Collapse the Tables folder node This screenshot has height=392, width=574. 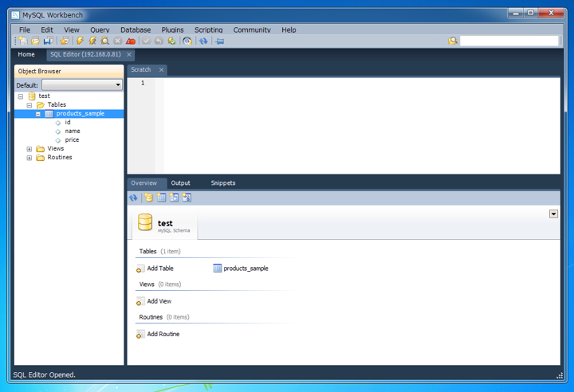pyautogui.click(x=29, y=105)
